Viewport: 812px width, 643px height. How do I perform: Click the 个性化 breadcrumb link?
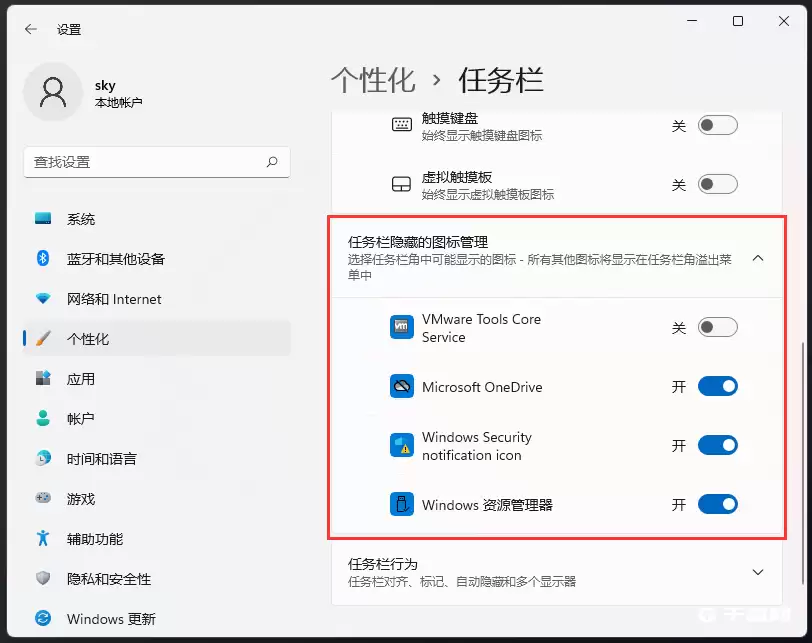click(373, 80)
